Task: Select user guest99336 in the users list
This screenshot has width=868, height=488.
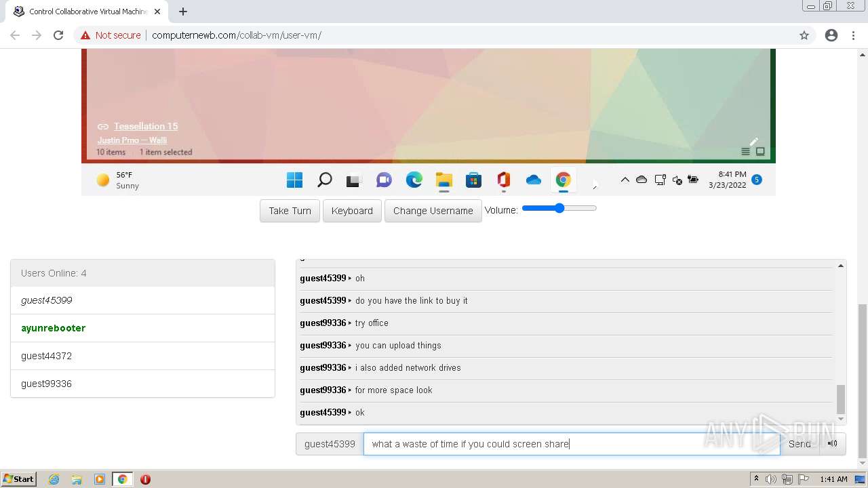Action: [x=142, y=384]
